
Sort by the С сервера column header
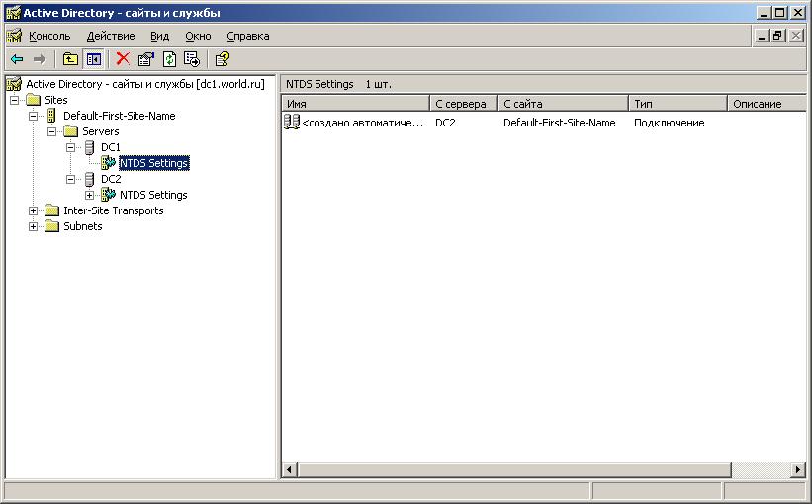coord(464,104)
